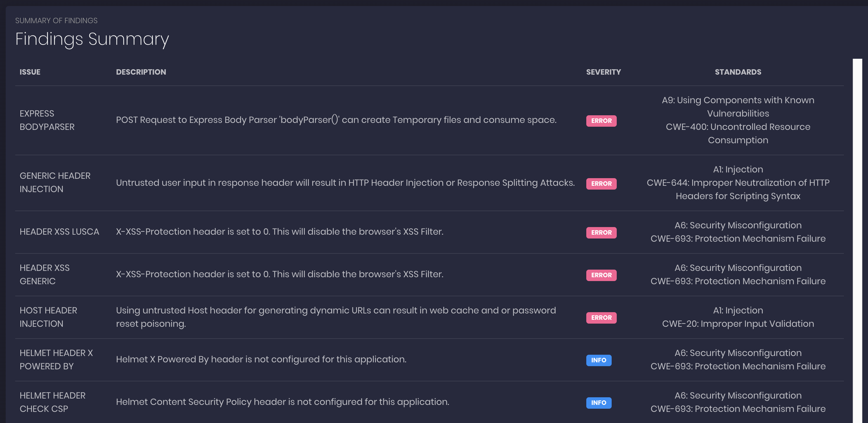868x423 pixels.
Task: Click ERROR badge for Host Header Injection
Action: [601, 318]
